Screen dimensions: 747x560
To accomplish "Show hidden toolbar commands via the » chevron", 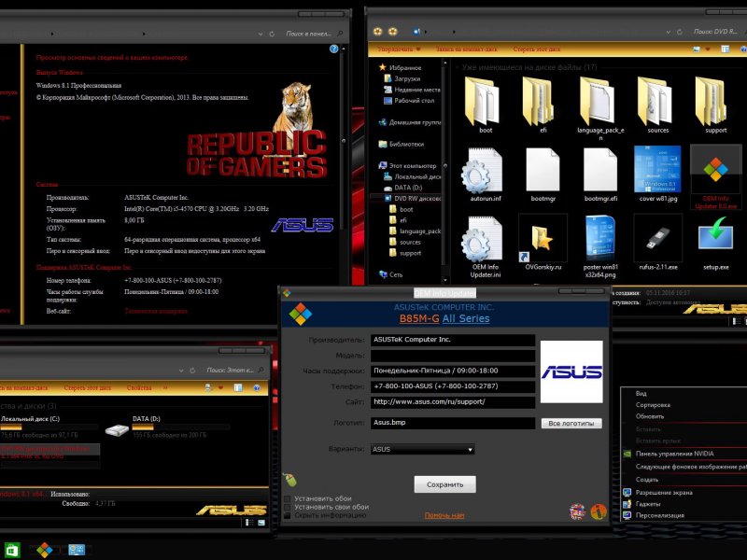I will coord(165,387).
